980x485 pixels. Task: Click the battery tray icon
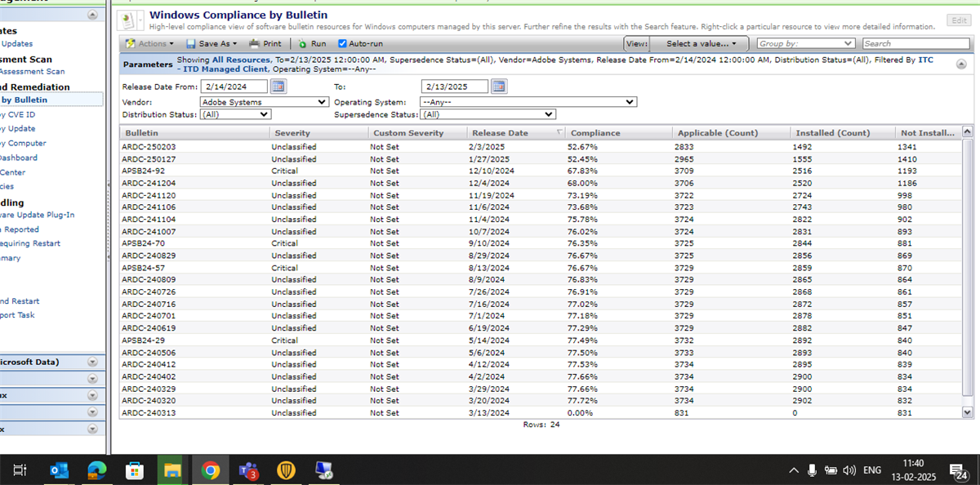click(x=831, y=470)
